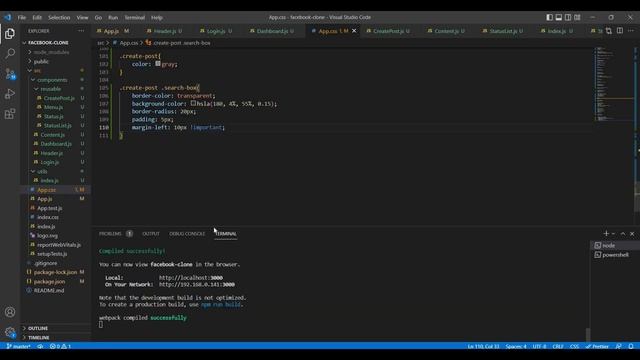Open README.md in the file tree

49,290
